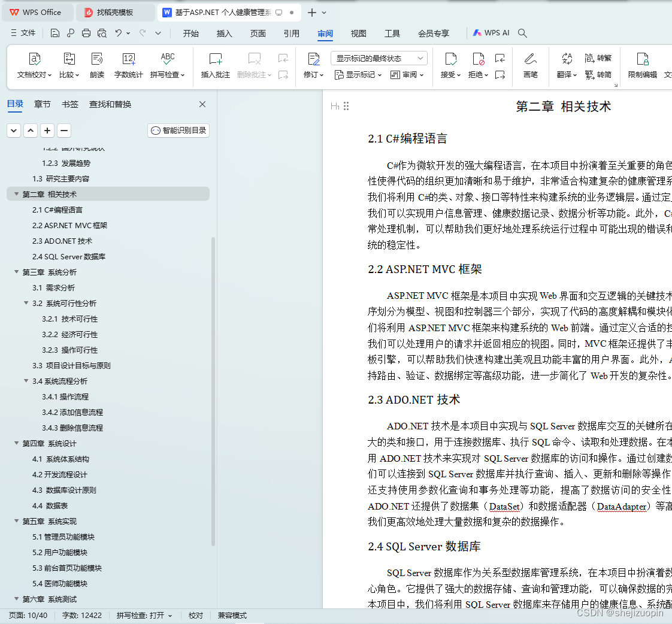Click 字数: 12422 in status bar
The image size is (672, 624).
pyautogui.click(x=82, y=616)
